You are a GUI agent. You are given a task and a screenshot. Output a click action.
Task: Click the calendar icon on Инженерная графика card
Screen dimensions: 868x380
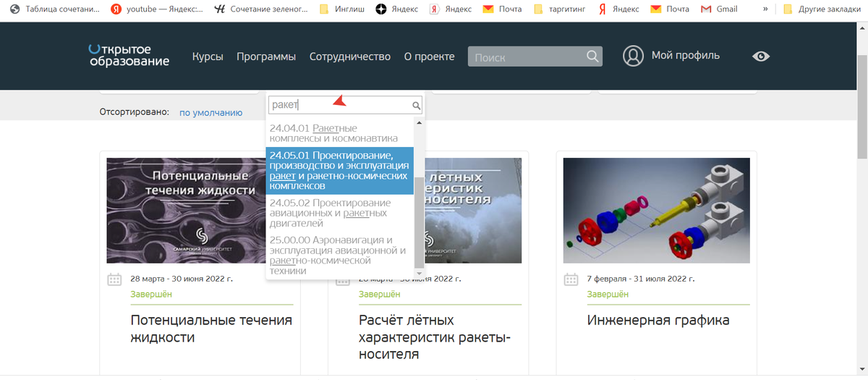point(571,279)
